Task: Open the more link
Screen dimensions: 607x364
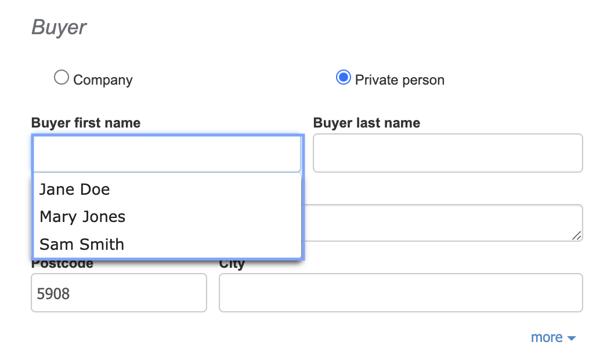Action: [547, 337]
